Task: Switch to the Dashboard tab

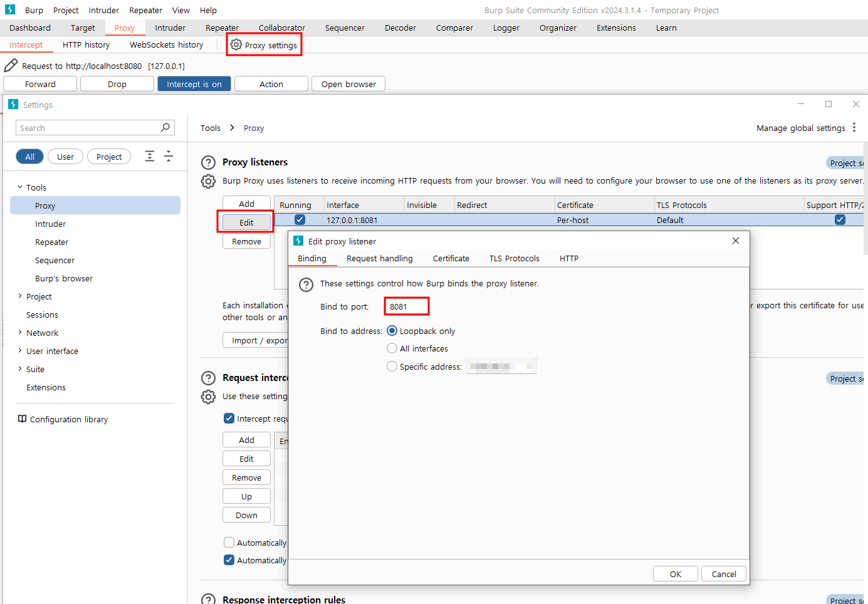Action: tap(30, 28)
